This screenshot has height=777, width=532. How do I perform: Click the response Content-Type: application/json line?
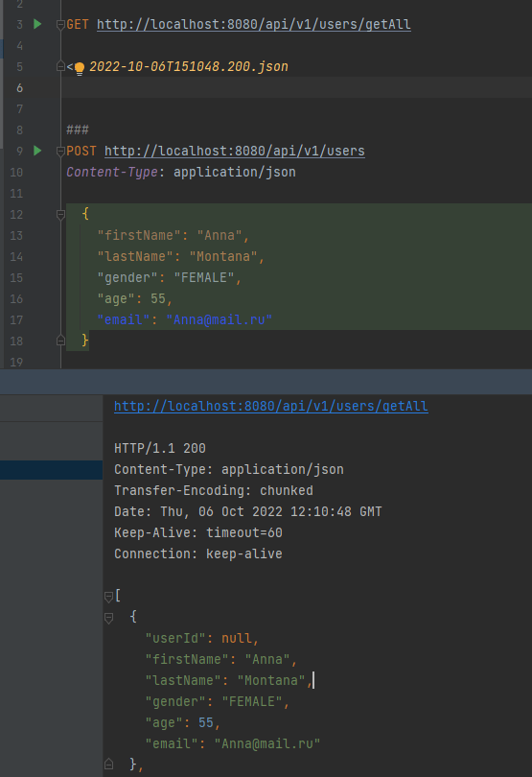point(229,469)
